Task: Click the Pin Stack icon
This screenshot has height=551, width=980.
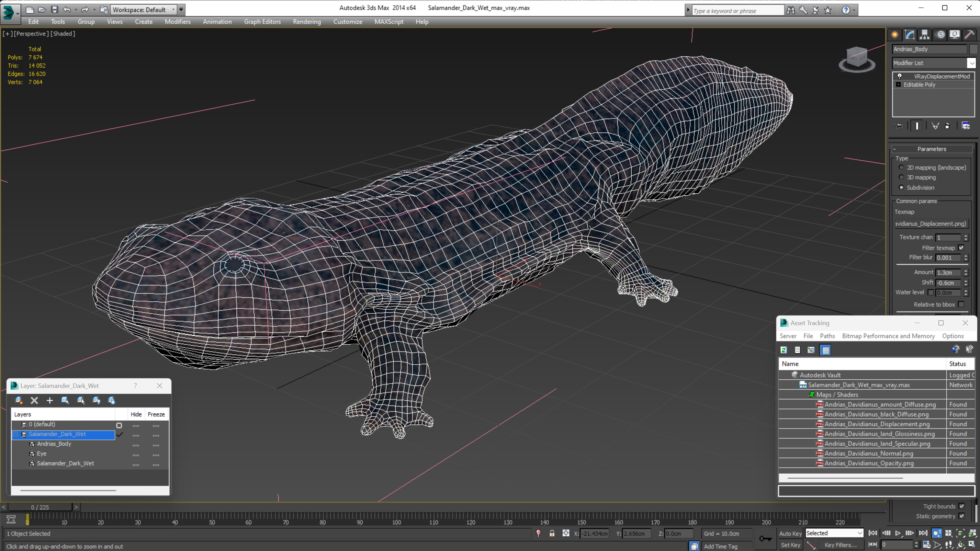Action: click(899, 126)
